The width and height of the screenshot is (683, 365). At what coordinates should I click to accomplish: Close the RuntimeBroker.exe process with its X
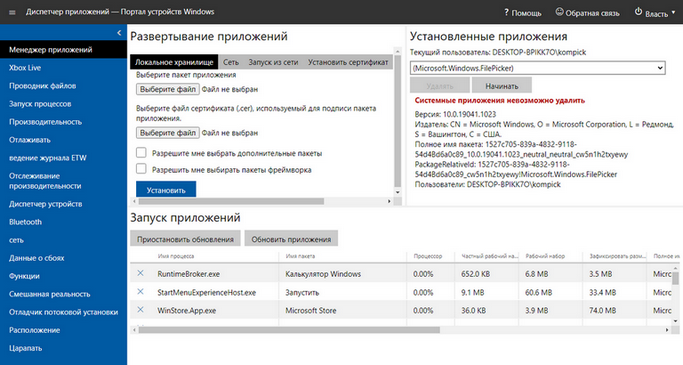pyautogui.click(x=140, y=273)
